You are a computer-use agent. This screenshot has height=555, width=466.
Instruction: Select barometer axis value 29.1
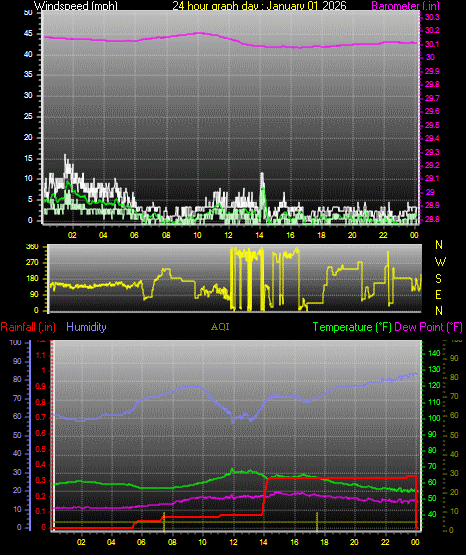pos(432,178)
